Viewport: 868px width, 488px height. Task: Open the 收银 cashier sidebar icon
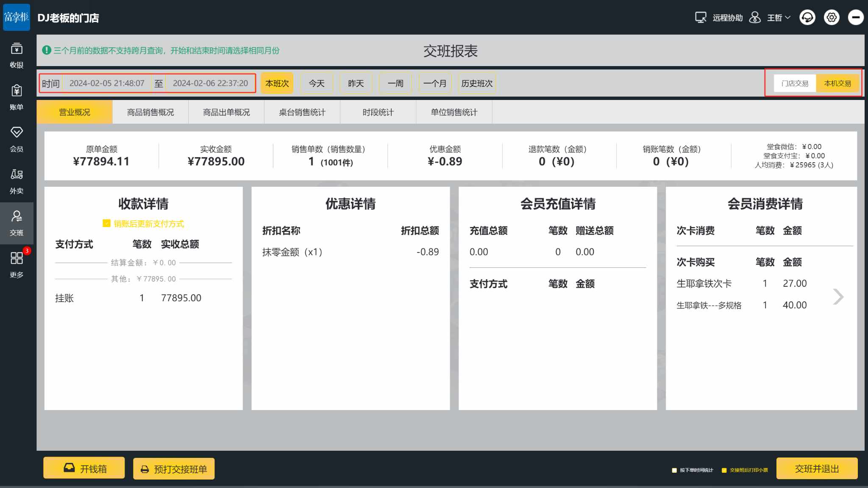point(17,55)
